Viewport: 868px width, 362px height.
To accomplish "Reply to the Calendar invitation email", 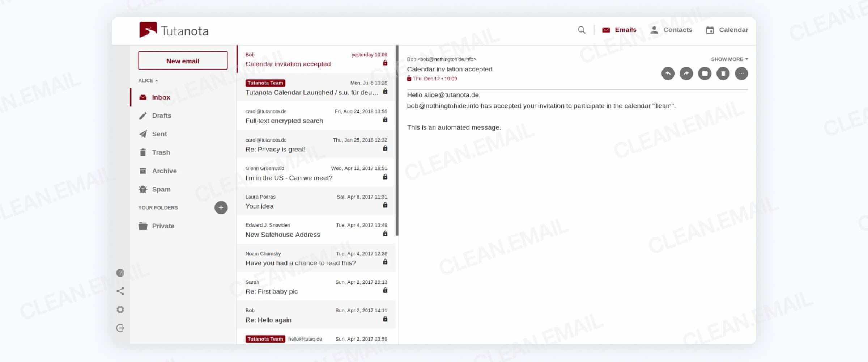I will [x=669, y=73].
